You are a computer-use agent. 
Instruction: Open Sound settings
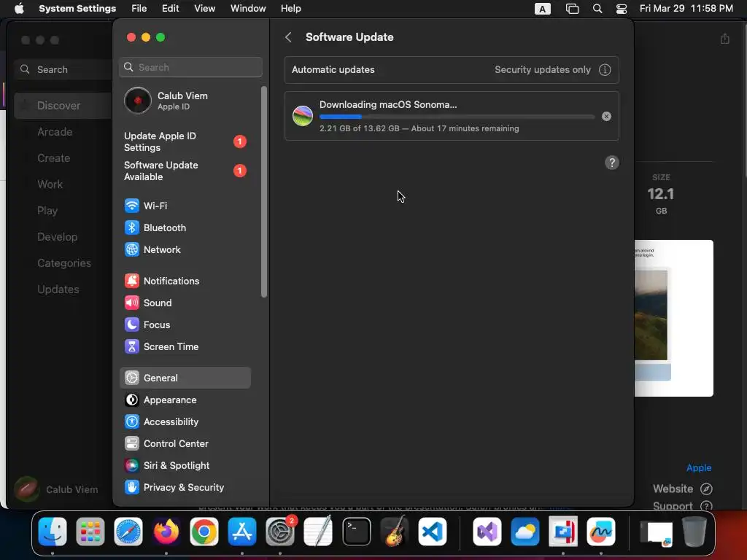tap(185, 303)
